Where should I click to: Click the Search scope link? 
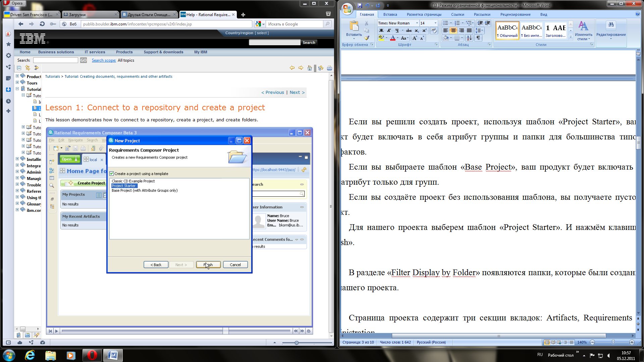(x=104, y=60)
